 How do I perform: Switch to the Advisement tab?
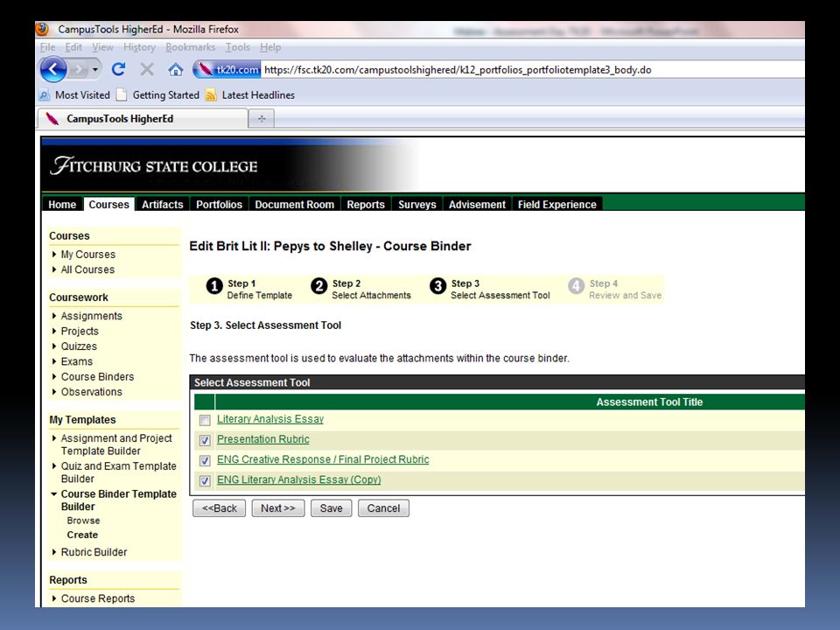click(x=477, y=204)
